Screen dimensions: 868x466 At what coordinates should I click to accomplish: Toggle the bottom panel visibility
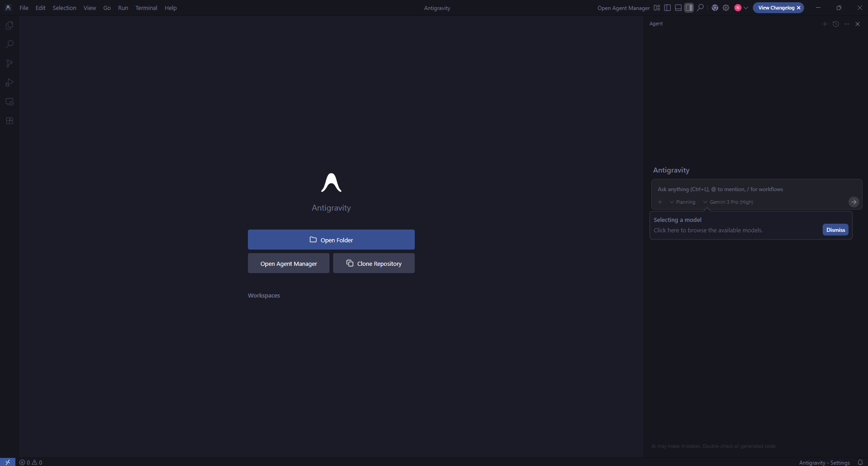[x=678, y=8]
